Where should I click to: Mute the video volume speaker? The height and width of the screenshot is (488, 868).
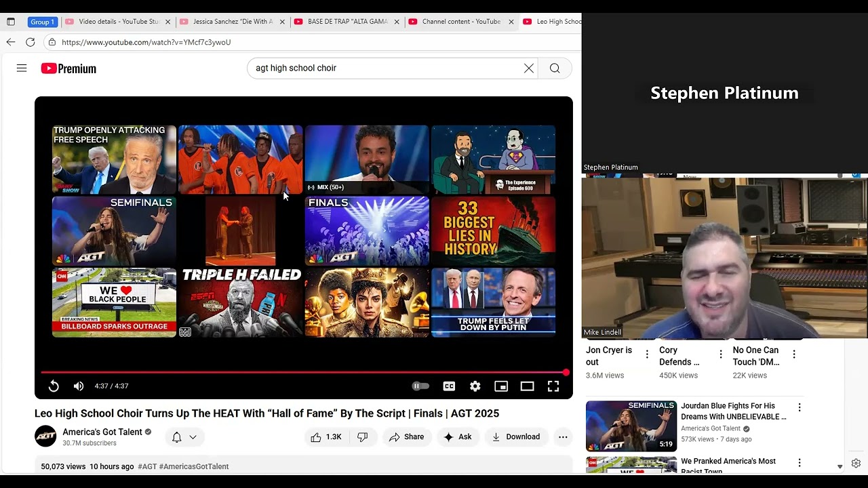click(79, 386)
